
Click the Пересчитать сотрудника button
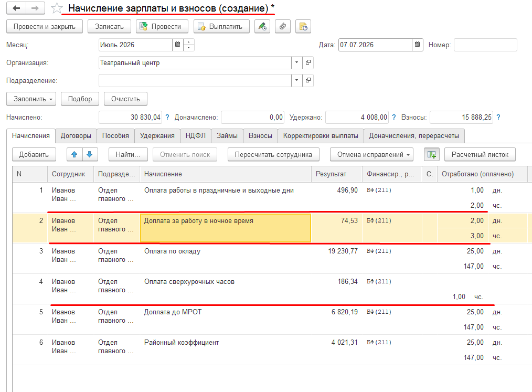coord(273,154)
